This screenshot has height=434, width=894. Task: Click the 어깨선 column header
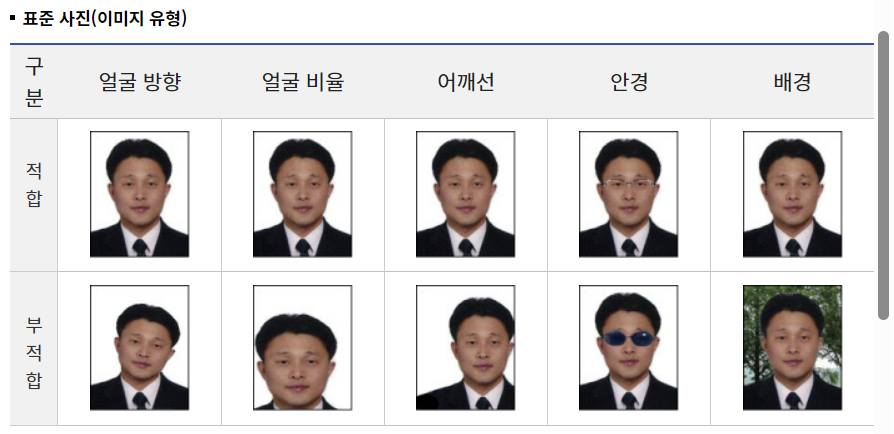point(466,82)
